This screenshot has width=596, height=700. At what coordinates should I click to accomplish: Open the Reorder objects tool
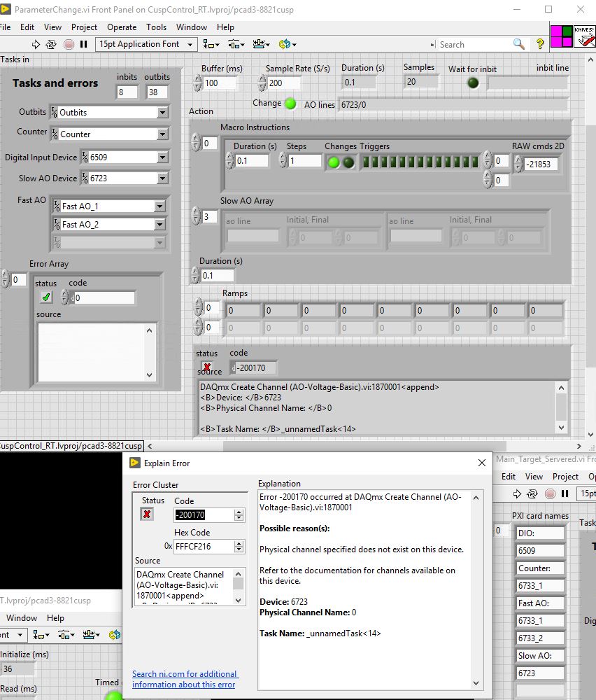click(285, 44)
